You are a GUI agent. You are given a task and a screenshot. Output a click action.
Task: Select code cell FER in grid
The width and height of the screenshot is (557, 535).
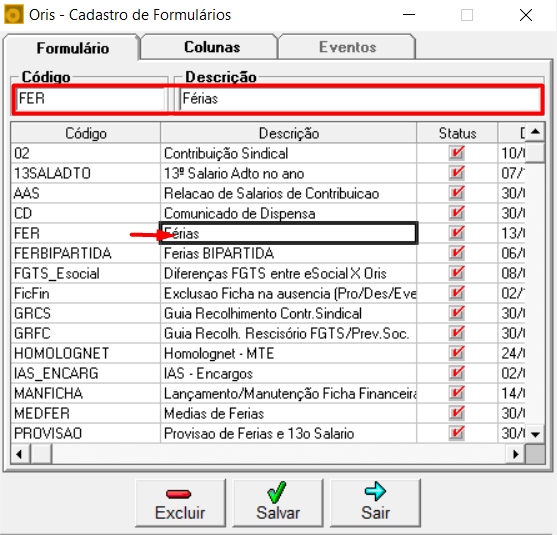pos(86,233)
